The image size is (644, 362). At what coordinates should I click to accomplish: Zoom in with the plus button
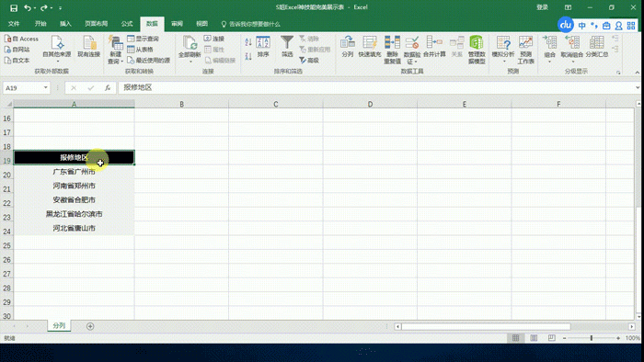tap(618, 338)
